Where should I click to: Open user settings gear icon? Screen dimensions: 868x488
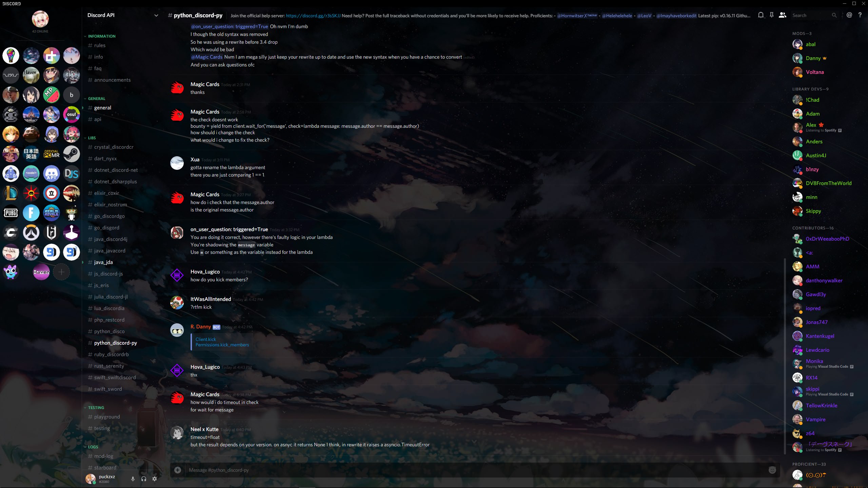click(x=155, y=479)
